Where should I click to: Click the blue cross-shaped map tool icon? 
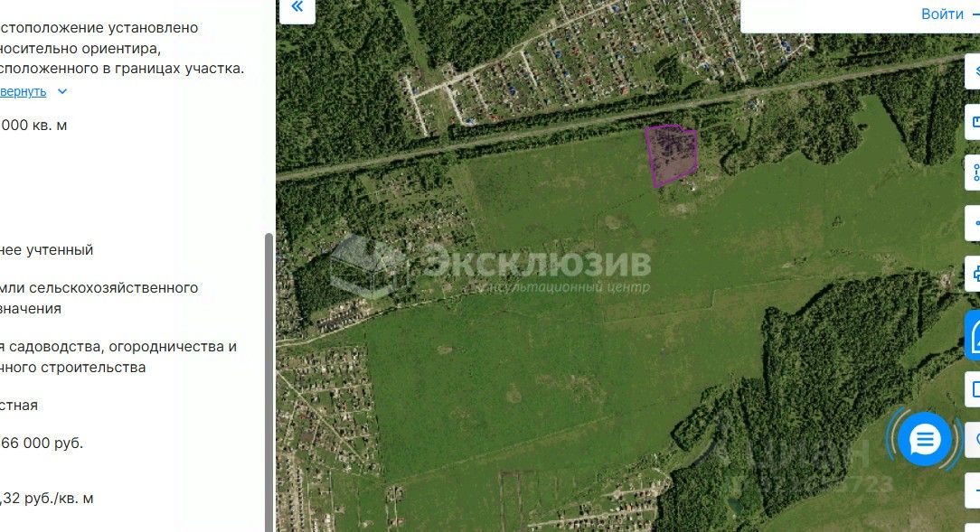pos(973,274)
